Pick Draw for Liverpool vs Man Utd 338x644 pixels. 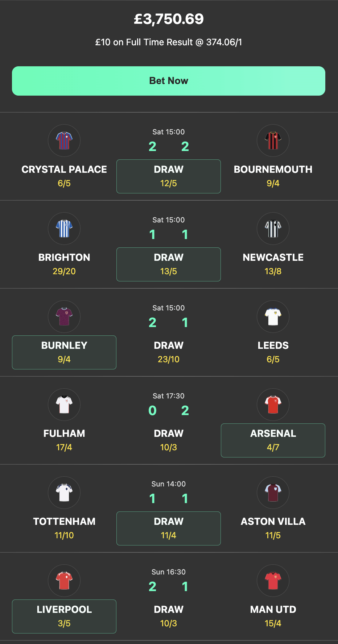(169, 616)
